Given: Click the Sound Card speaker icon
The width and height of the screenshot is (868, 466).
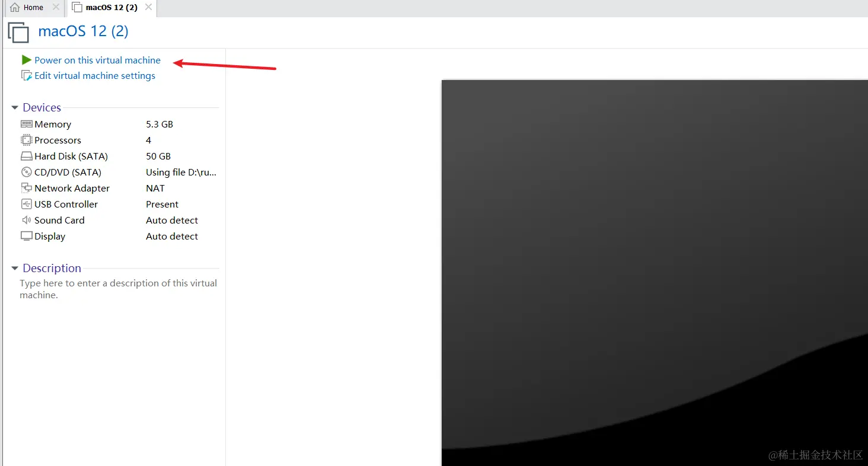Looking at the screenshot, I should (26, 220).
